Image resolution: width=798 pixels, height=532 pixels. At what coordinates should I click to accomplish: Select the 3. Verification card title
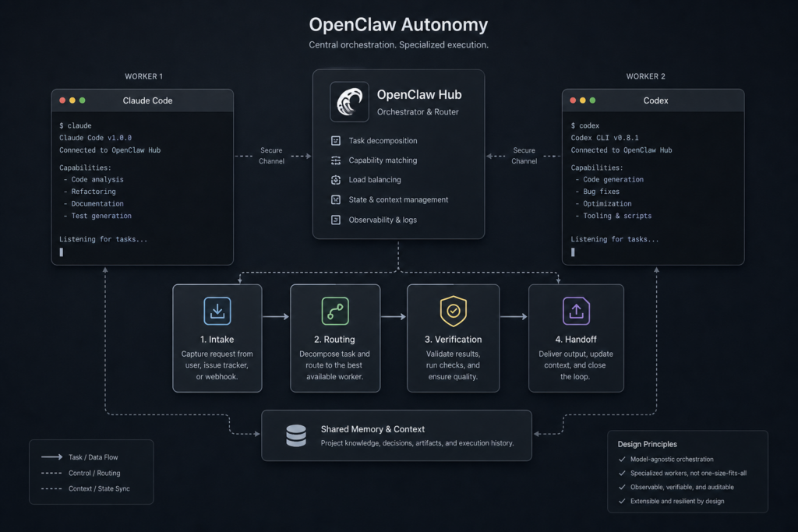[453, 340]
